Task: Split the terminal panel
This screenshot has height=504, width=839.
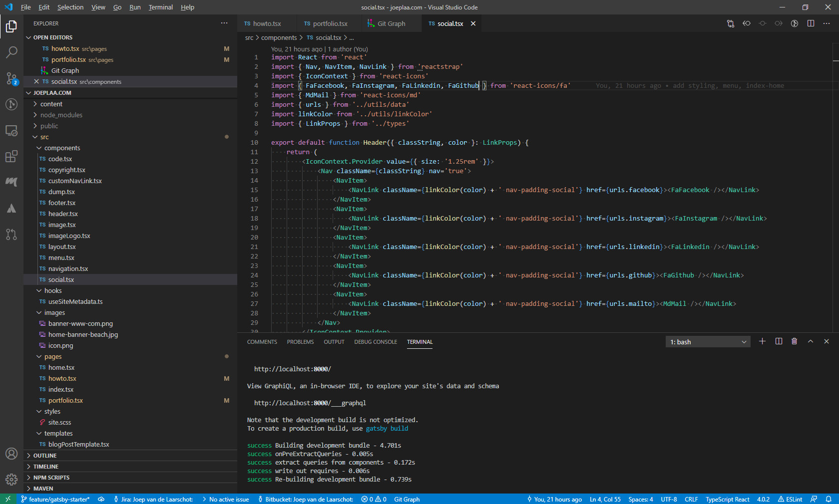Action: 779,341
